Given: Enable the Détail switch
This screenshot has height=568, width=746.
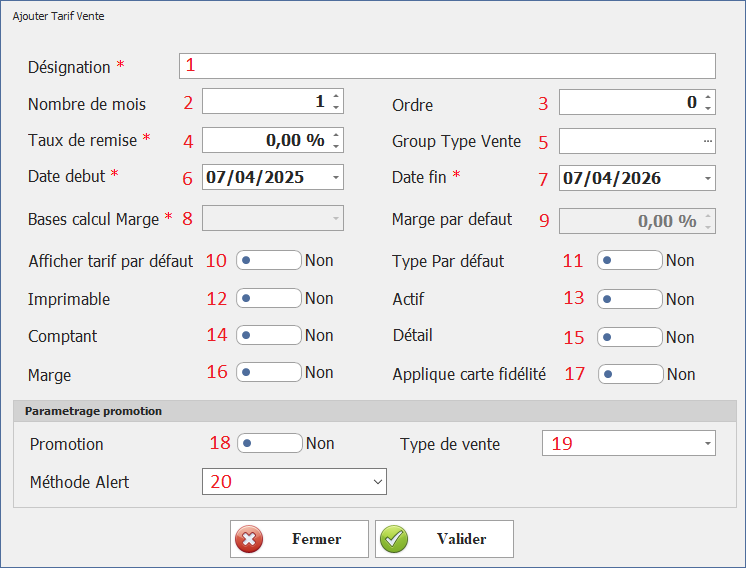Looking at the screenshot, I should [x=629, y=337].
